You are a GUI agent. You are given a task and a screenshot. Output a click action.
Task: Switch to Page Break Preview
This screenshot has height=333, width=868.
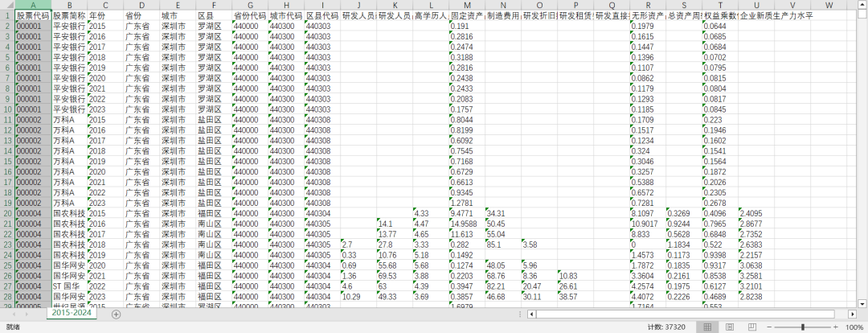click(751, 327)
